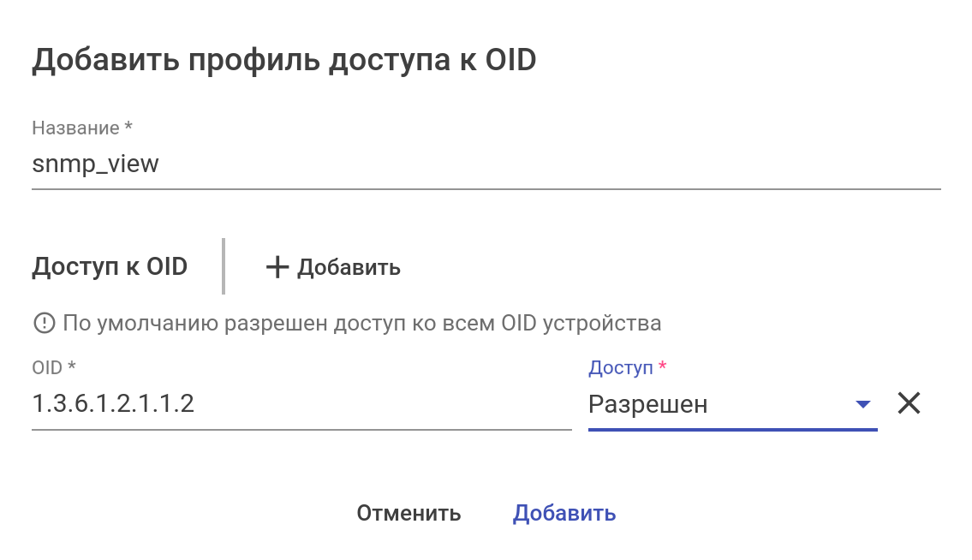Click the Доступ к OID section heading
Viewport: 972px width, 560px height.
pyautogui.click(x=110, y=266)
